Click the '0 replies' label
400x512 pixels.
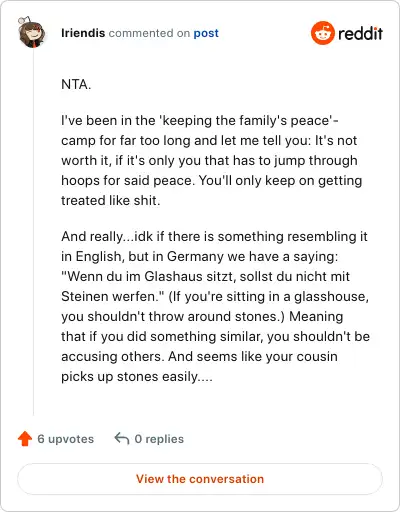159,439
